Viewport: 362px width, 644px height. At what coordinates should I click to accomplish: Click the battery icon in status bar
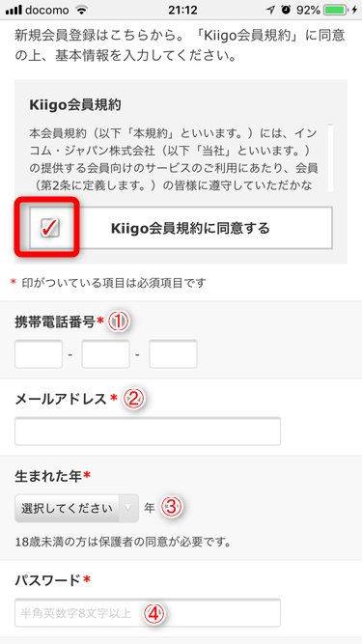[x=335, y=10]
